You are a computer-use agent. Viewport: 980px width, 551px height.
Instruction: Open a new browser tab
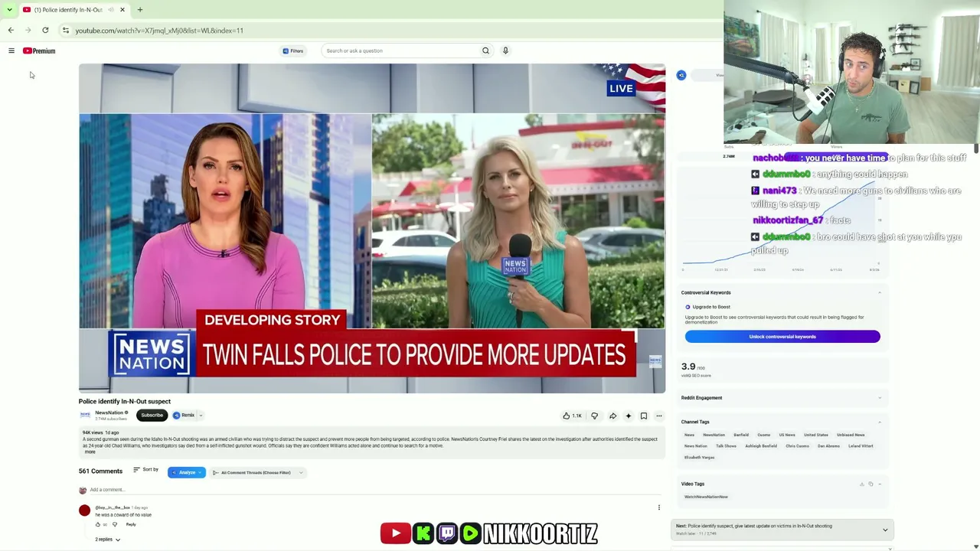(140, 10)
